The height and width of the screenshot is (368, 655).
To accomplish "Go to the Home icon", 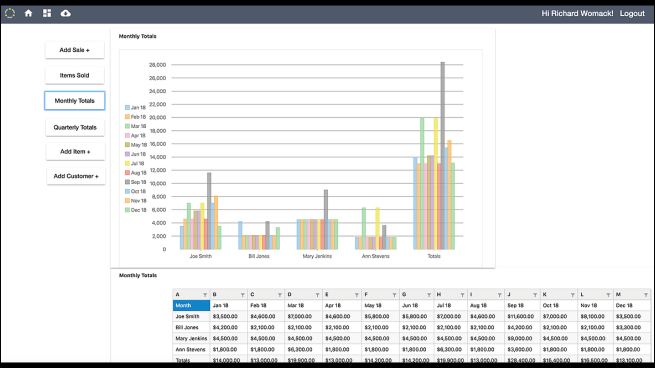I will [28, 13].
